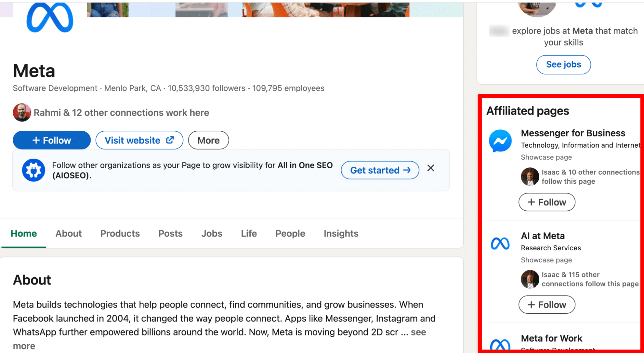The width and height of the screenshot is (644, 353).
Task: Open the Insights tab
Action: click(341, 234)
